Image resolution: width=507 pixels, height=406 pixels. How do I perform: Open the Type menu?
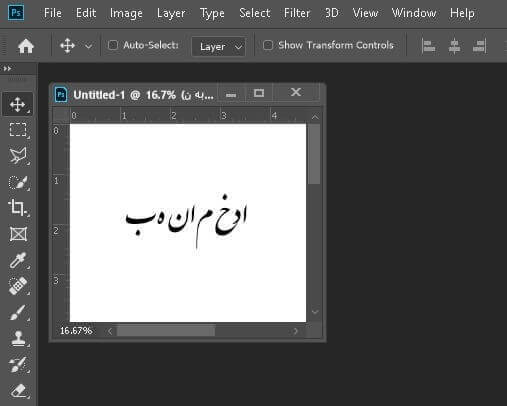212,13
